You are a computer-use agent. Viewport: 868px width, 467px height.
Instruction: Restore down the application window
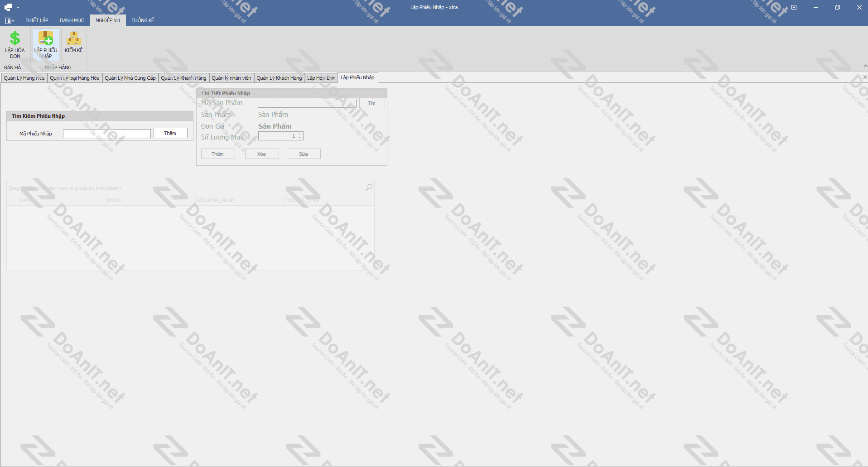coord(838,7)
